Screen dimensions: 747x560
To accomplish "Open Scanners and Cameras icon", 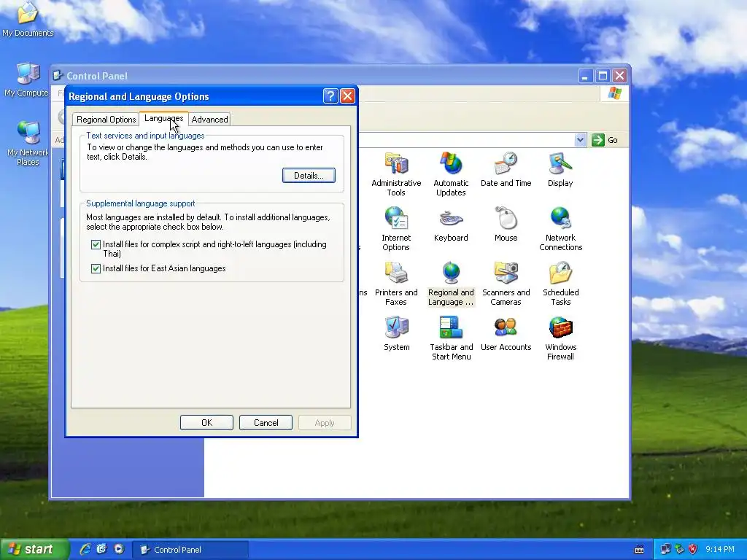I will 506,283.
